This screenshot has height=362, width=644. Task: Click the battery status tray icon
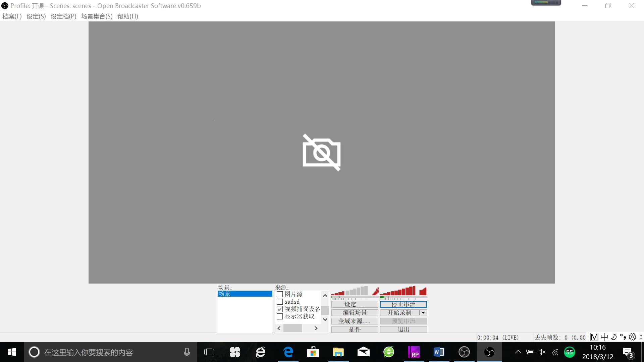[x=530, y=352]
